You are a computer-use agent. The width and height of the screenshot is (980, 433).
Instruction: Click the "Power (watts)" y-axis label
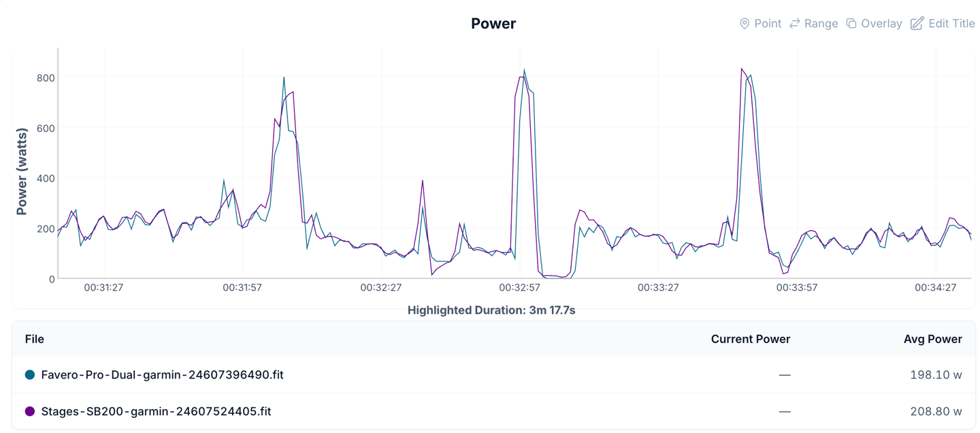click(22, 171)
